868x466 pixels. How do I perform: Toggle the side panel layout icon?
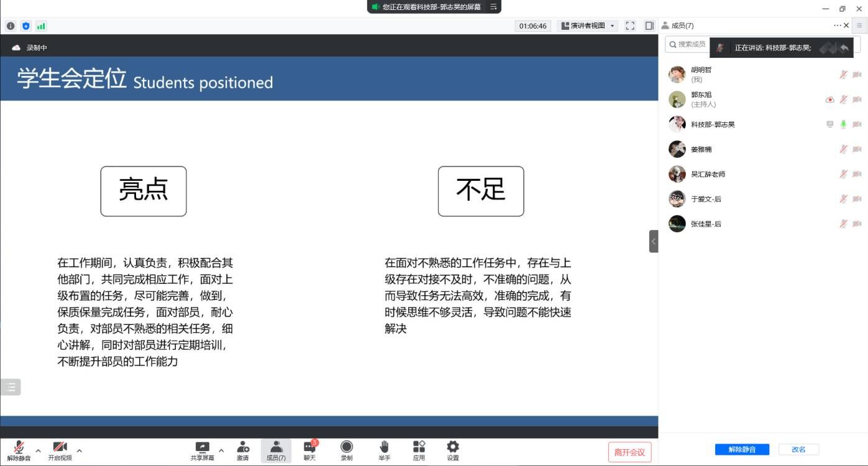[649, 26]
